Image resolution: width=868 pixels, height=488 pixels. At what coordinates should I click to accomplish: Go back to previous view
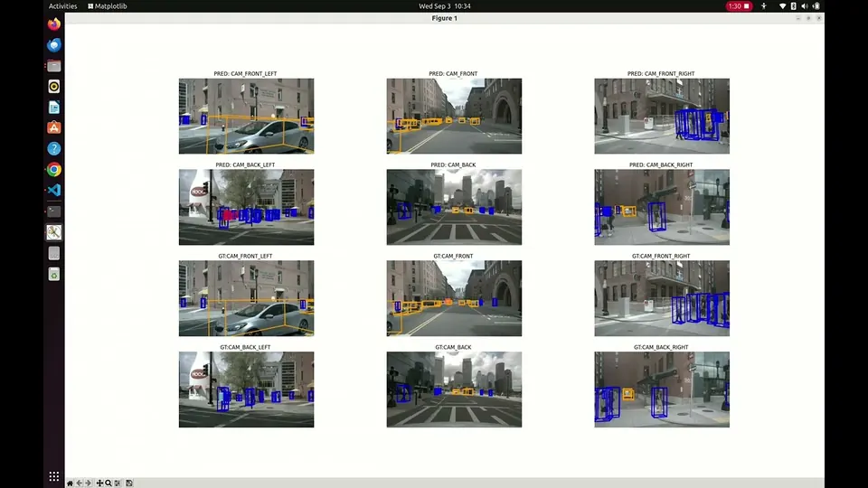[x=80, y=483]
